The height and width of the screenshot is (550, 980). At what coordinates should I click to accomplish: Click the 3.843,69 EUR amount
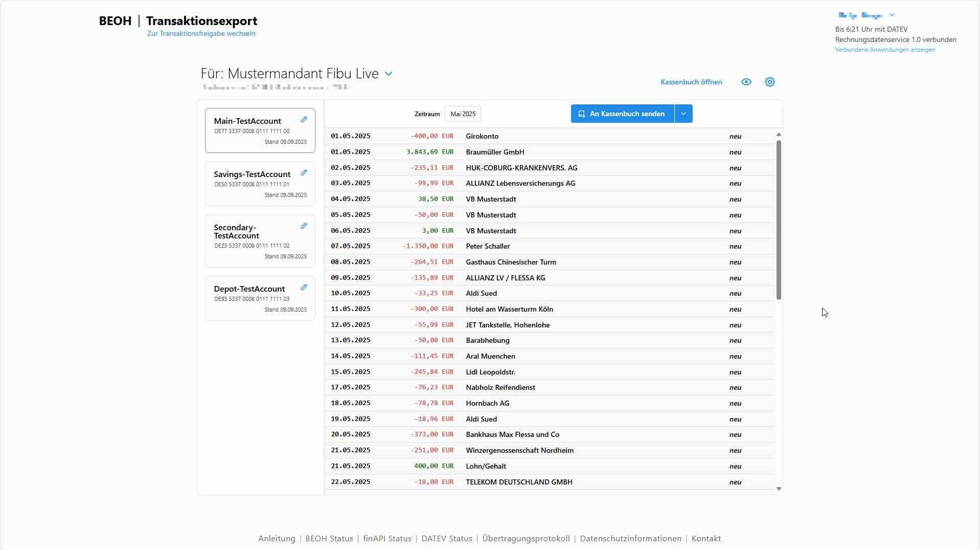[430, 152]
